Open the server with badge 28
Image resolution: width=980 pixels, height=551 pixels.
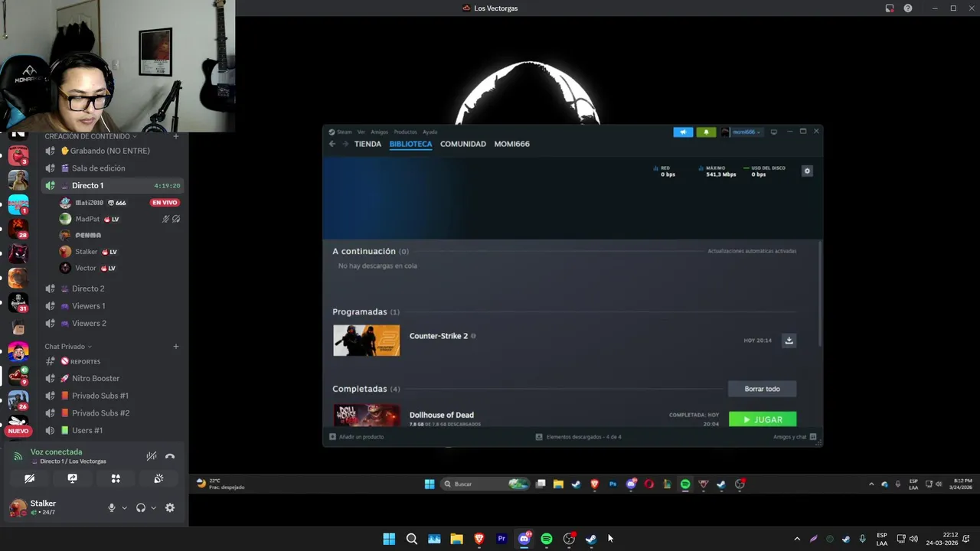18,229
